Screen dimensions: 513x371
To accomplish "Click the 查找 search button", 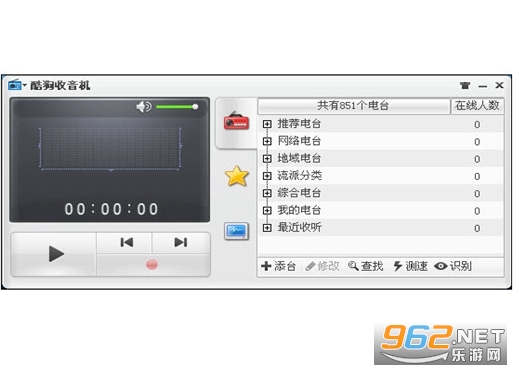I will pyautogui.click(x=366, y=266).
